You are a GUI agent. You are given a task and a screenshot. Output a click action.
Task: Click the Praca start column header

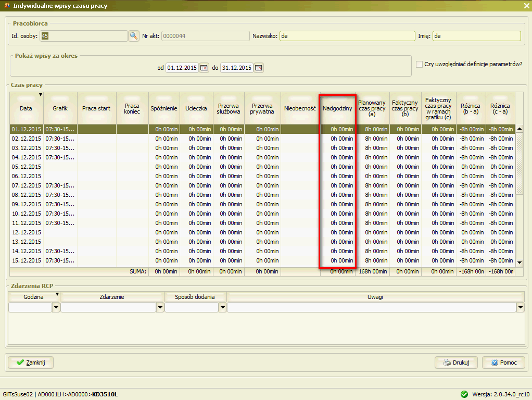tap(96, 108)
